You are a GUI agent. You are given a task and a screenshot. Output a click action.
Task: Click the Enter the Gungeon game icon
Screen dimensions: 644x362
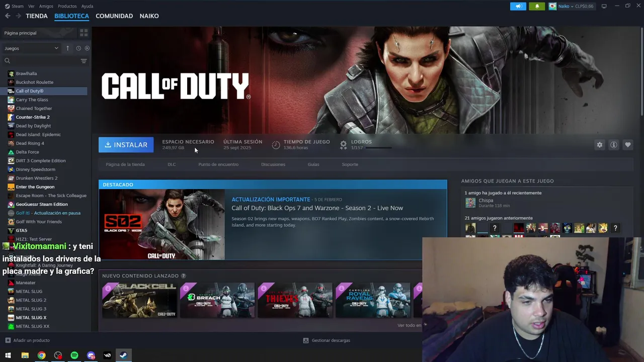click(x=11, y=187)
